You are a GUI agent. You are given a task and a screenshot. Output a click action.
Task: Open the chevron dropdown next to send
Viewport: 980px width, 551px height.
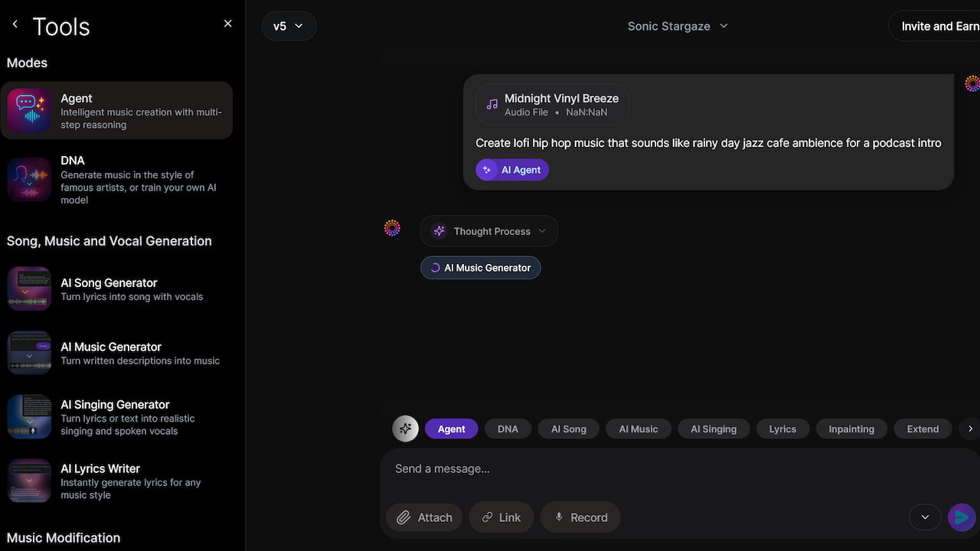(x=925, y=517)
